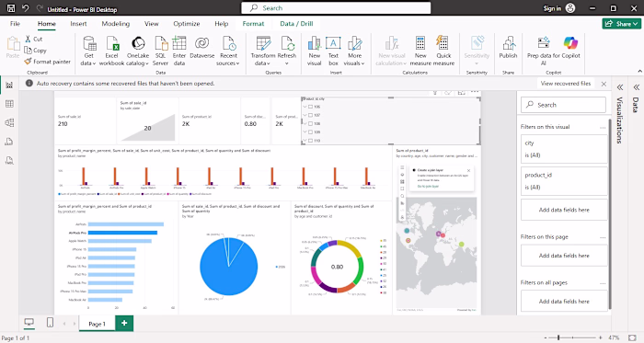Open the Data / Drill ribbon tab
644x343 pixels.
click(x=296, y=24)
